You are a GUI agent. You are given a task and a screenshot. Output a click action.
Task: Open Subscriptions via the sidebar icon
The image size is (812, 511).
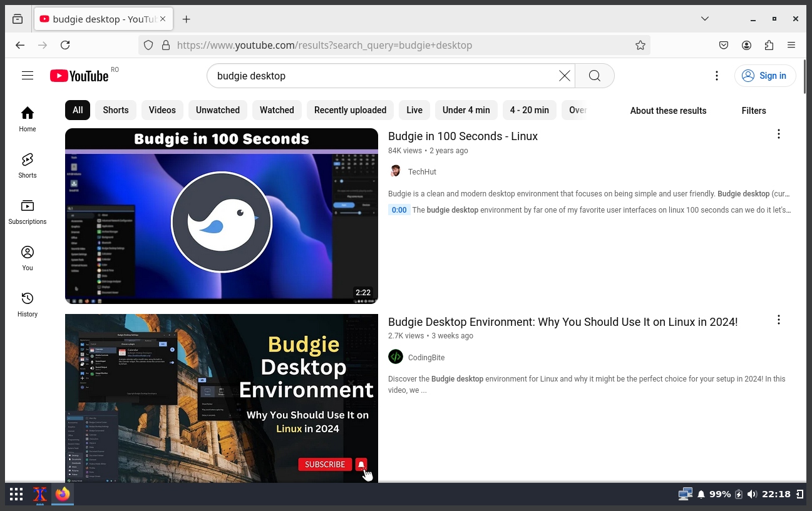tap(27, 211)
